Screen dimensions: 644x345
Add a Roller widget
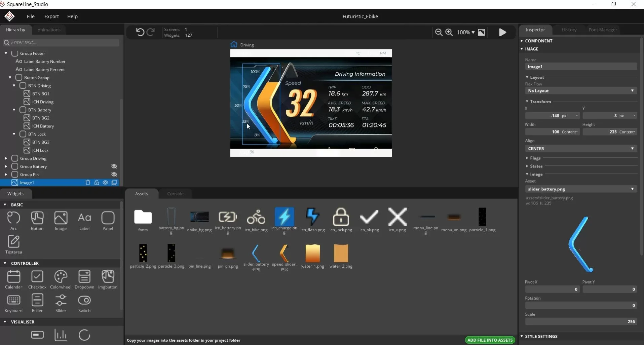click(x=37, y=303)
